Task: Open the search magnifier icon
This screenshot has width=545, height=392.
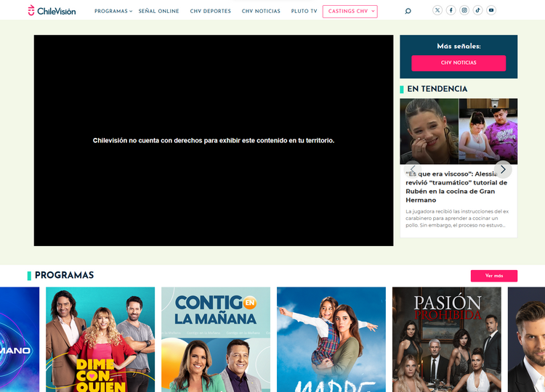Action: point(408,11)
